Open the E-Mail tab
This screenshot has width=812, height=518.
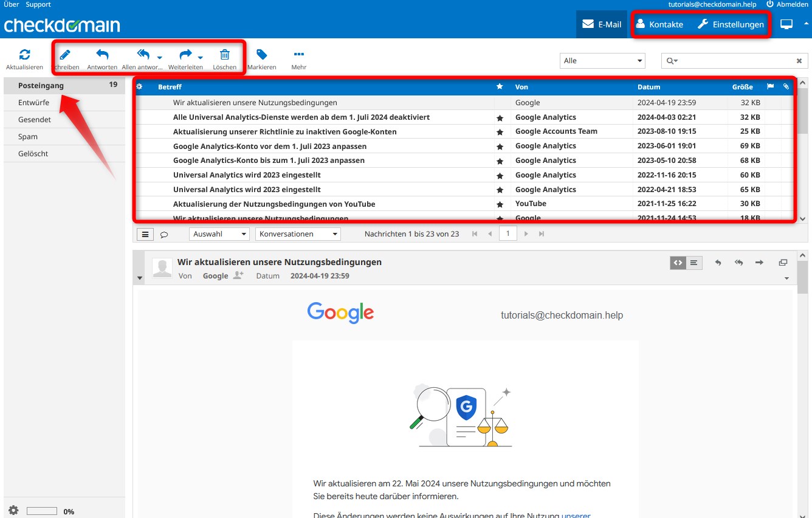[602, 24]
